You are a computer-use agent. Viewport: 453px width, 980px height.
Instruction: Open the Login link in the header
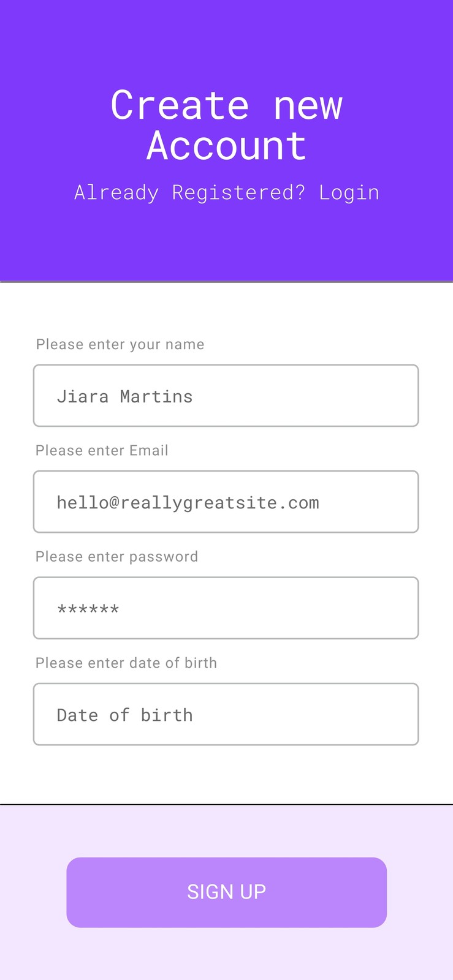point(349,193)
